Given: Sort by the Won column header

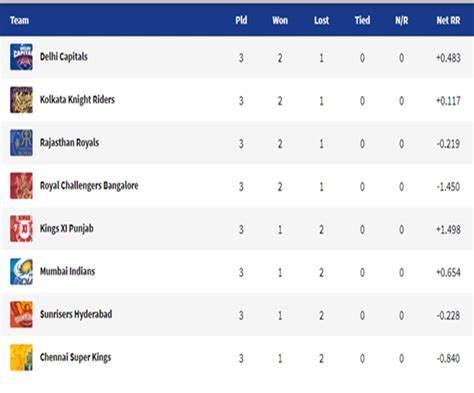Looking at the screenshot, I should tap(280, 20).
